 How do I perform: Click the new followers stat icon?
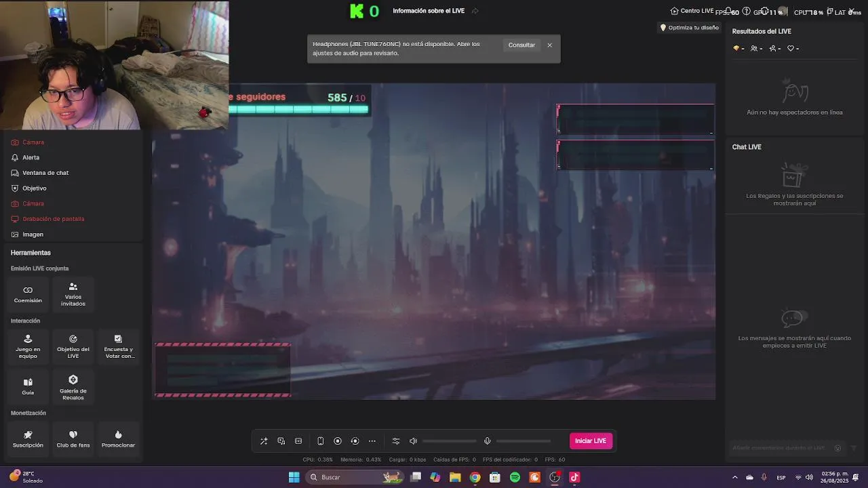pyautogui.click(x=774, y=48)
